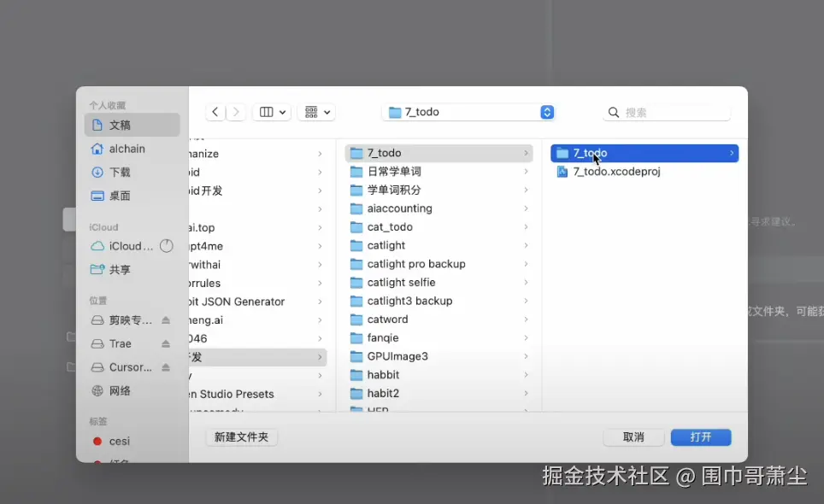This screenshot has height=504, width=824.
Task: Open alchain home folder in sidebar
Action: pos(132,149)
